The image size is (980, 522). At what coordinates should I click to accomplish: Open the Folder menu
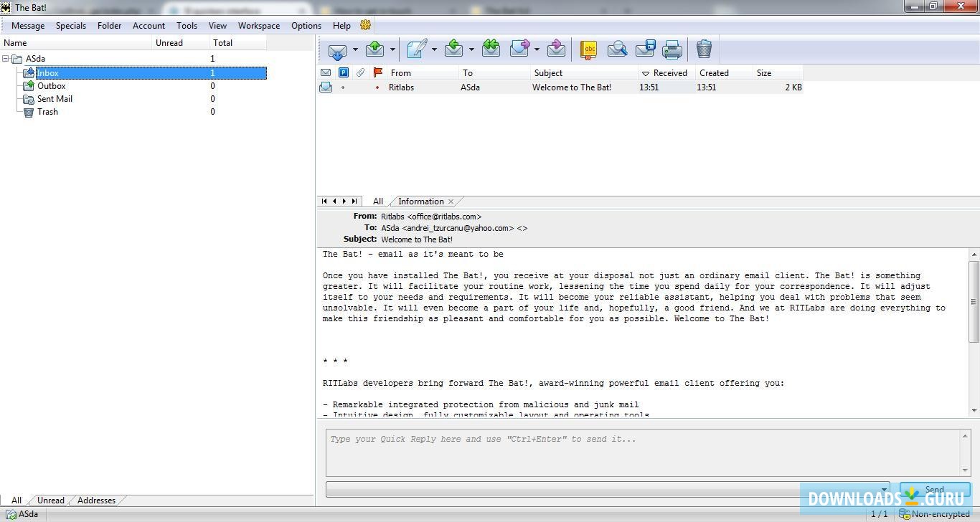point(110,26)
